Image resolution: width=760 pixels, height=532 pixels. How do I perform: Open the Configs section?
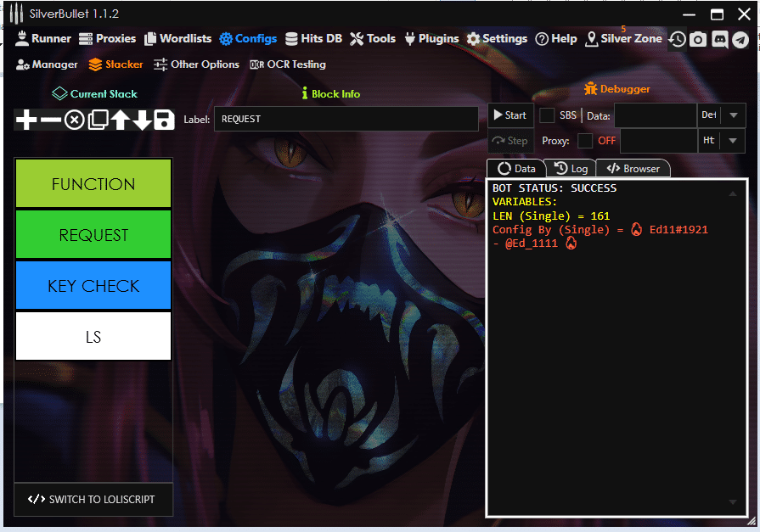click(248, 39)
